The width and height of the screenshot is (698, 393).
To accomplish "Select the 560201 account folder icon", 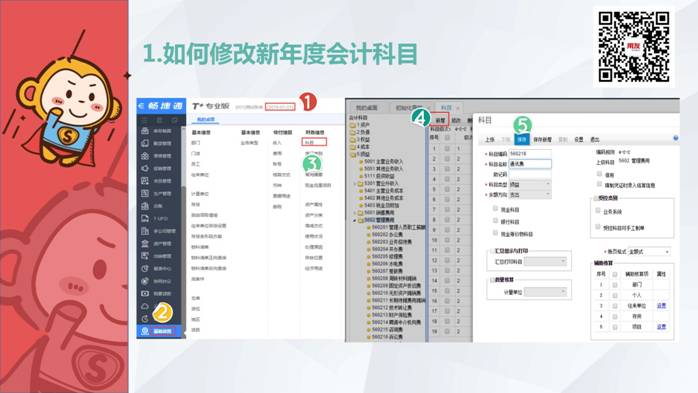I will (369, 227).
